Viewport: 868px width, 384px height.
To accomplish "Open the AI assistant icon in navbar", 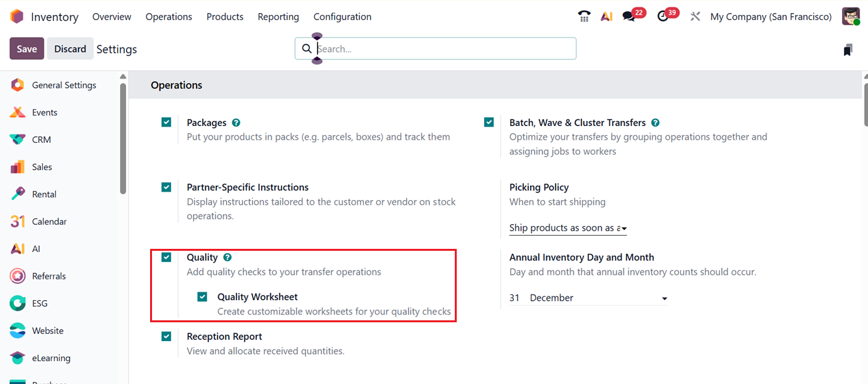I will (x=607, y=17).
